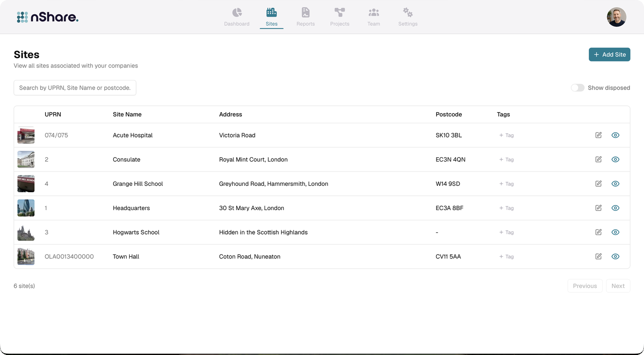Open the Grange Hill School thumbnail

click(x=26, y=183)
